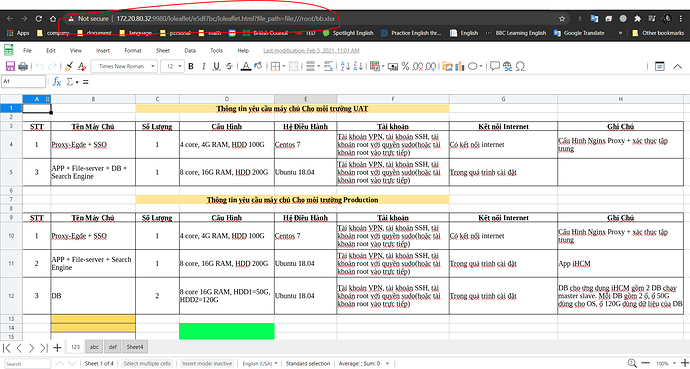Add a new sheet with plus button
Viewport: 690px width, 369px height.
coord(57,348)
